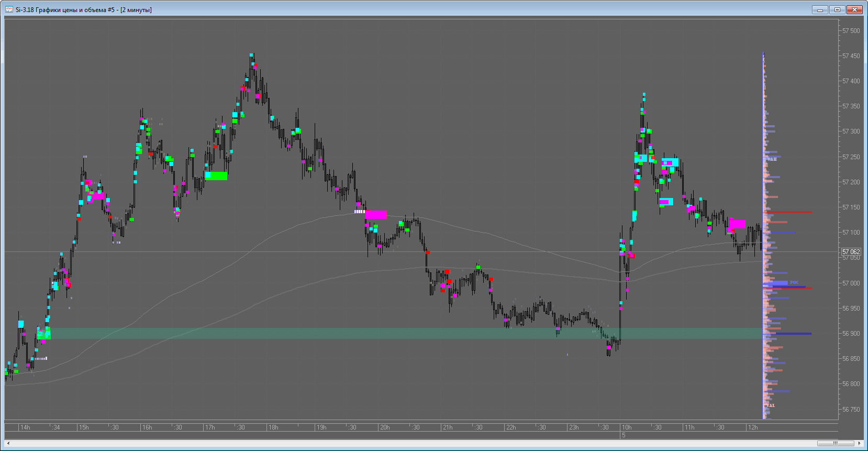Image resolution: width=868 pixels, height=451 pixels.
Task: Click the 16h time axis label
Action: (x=147, y=427)
